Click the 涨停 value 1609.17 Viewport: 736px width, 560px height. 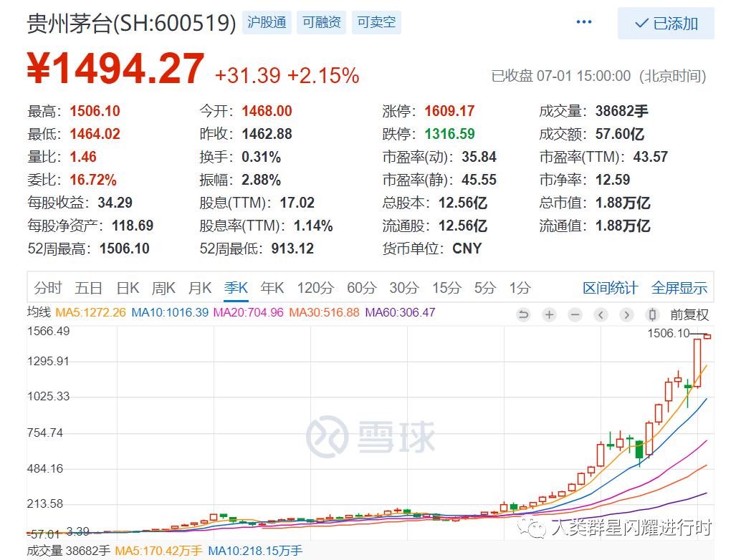point(449,111)
